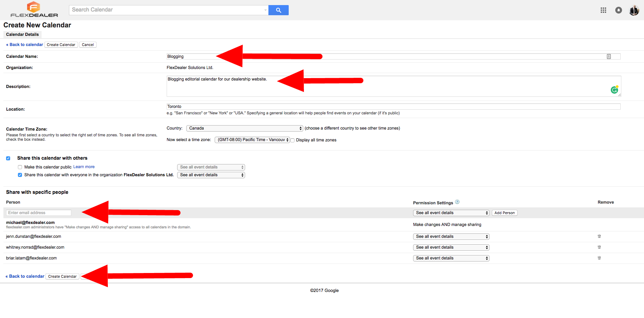Screen dimensions: 644x318
Task: Select the Calendar Details tab
Action: coord(22,35)
